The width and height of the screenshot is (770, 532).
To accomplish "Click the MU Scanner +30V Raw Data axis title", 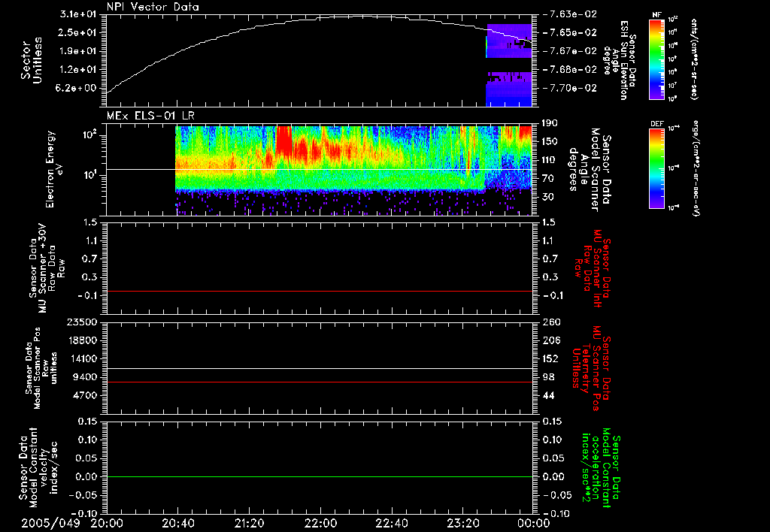I will coord(47,268).
